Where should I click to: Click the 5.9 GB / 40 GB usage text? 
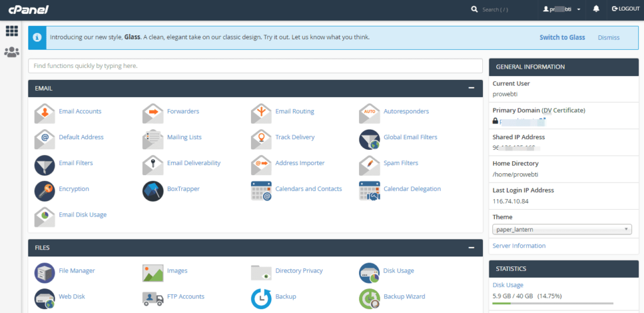point(527,296)
